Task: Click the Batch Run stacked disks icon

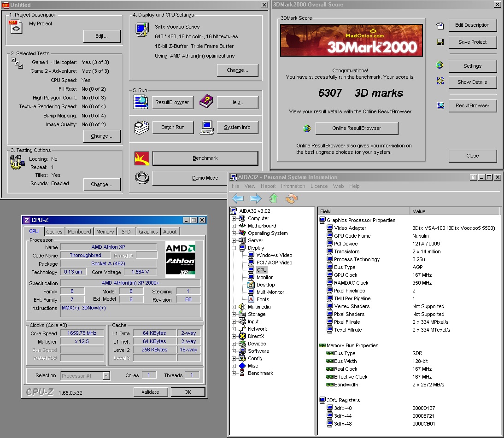Action: pyautogui.click(x=141, y=128)
